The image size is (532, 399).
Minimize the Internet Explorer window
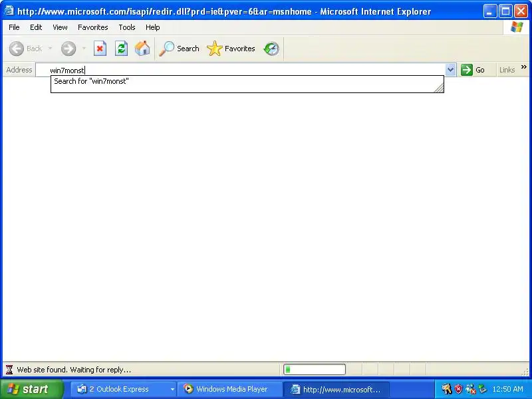[489, 11]
